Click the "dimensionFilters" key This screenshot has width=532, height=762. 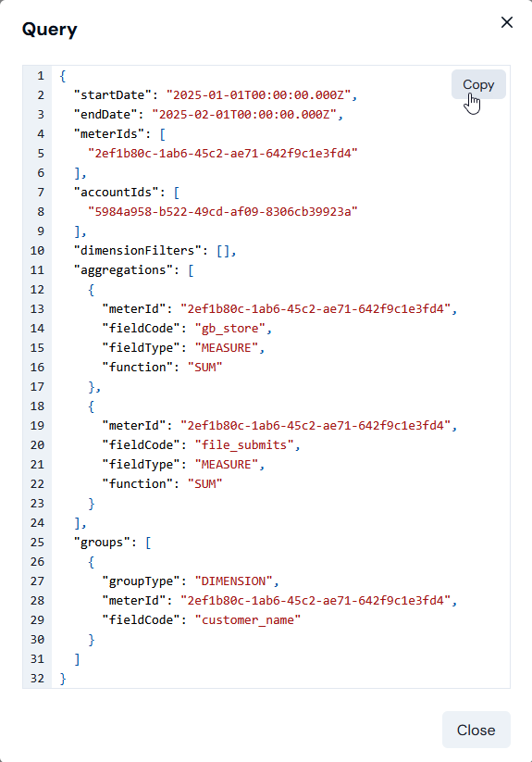[x=137, y=251]
